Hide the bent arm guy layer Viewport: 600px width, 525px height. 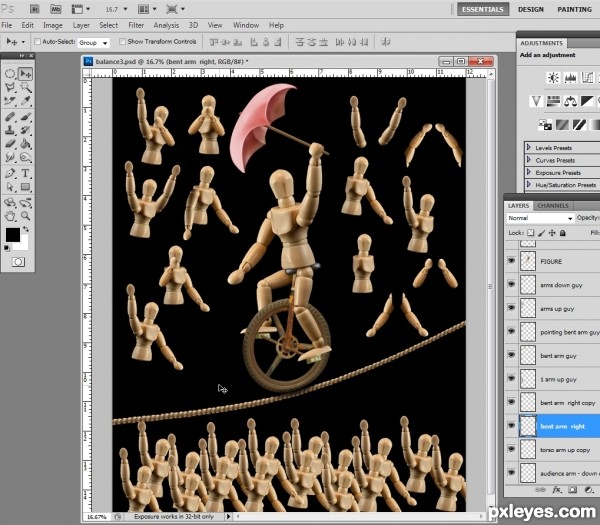coord(511,355)
